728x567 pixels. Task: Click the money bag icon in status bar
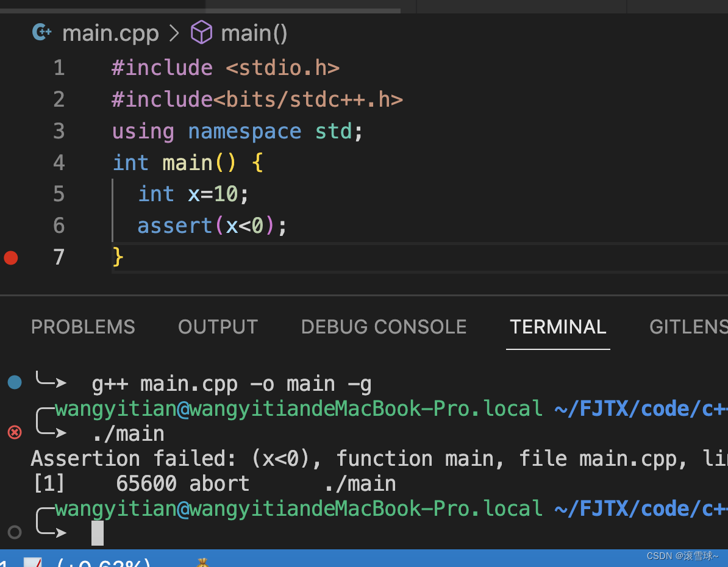point(202,562)
